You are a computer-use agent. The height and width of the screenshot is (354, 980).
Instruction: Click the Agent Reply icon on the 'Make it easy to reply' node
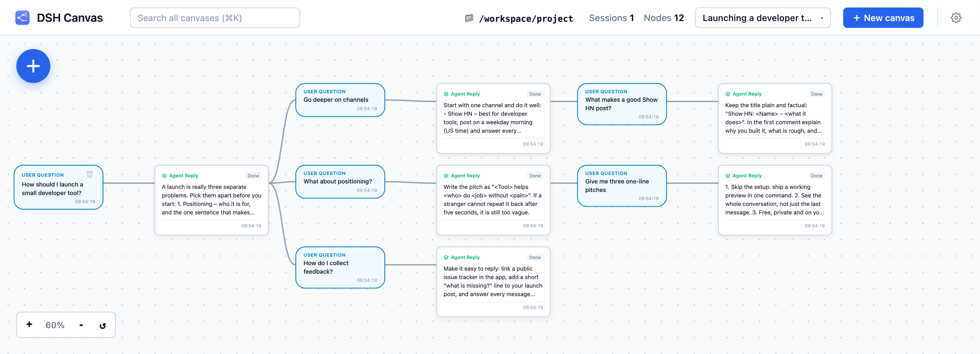point(446,257)
